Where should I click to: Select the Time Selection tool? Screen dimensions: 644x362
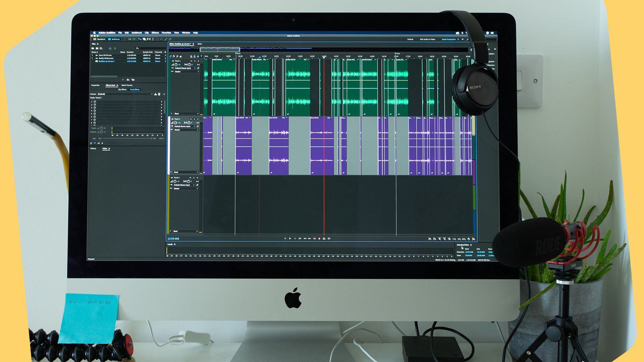click(153, 39)
